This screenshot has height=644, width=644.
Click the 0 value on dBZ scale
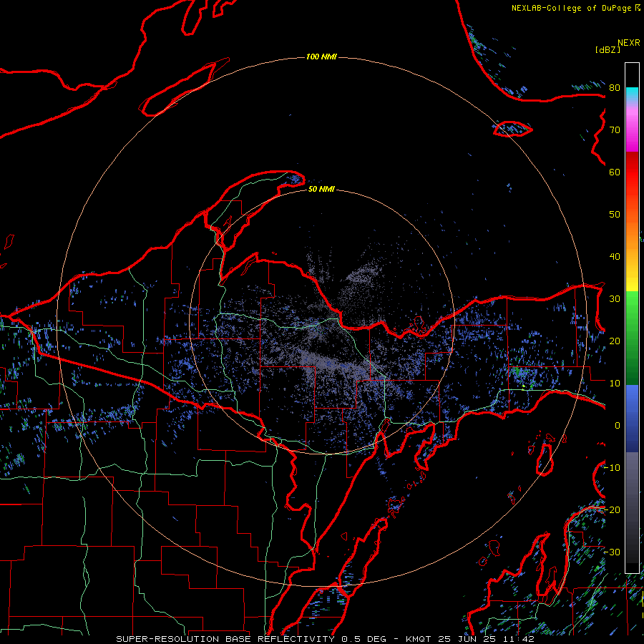click(x=617, y=426)
